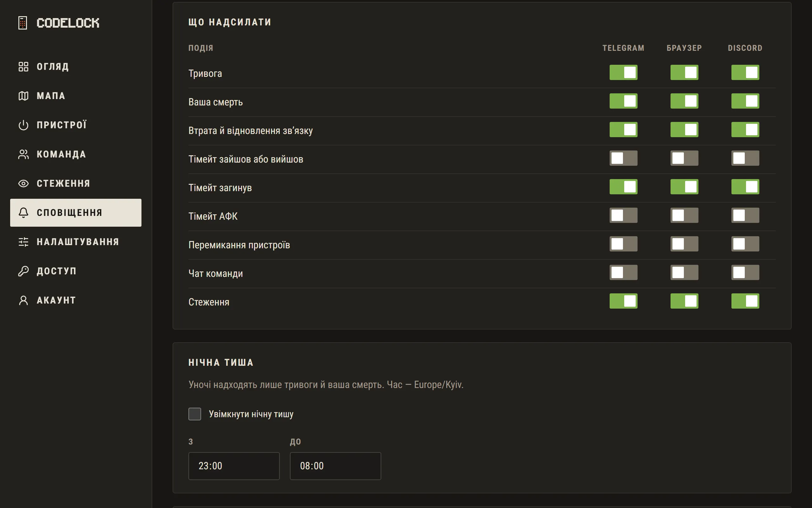Open the Акаунт page
The height and width of the screenshot is (508, 812).
coord(76,300)
